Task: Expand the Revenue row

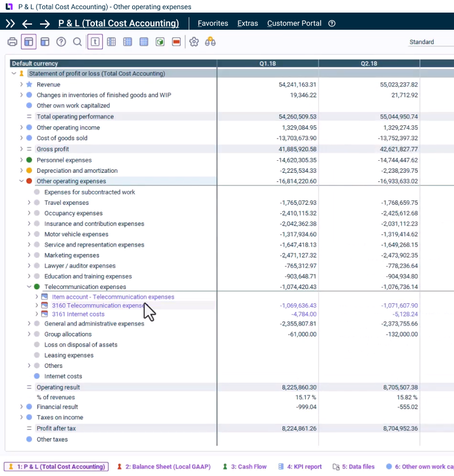Action: click(x=21, y=85)
